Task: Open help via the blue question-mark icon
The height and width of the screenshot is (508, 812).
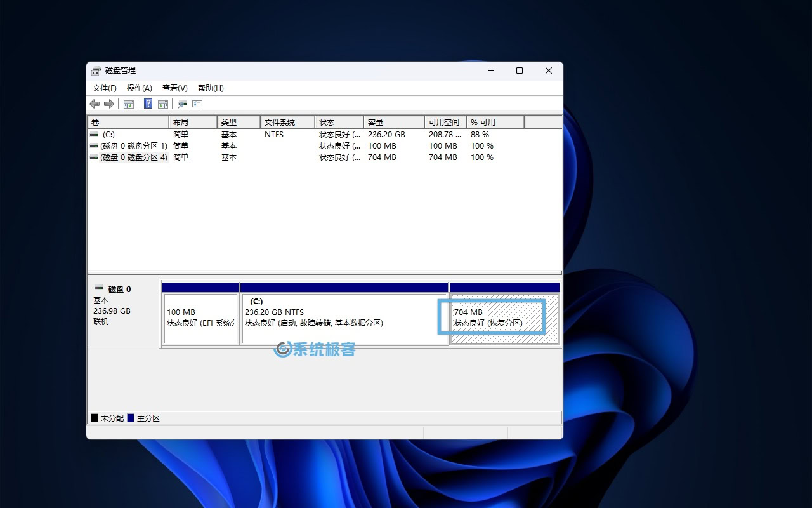Action: click(148, 104)
